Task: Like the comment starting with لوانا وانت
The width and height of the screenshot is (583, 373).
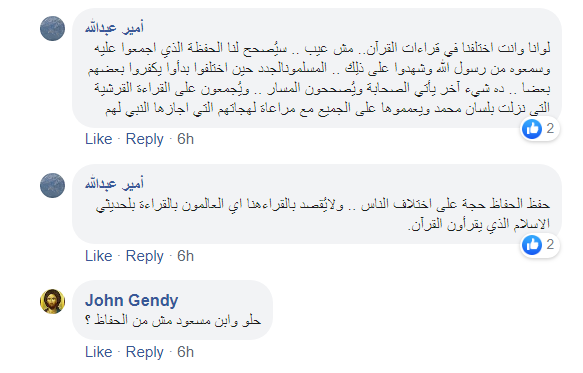Action: point(99,139)
